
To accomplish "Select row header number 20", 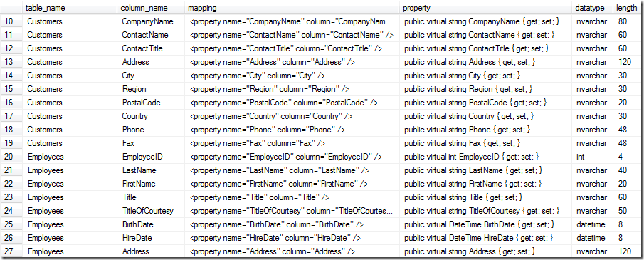I will click(11, 157).
